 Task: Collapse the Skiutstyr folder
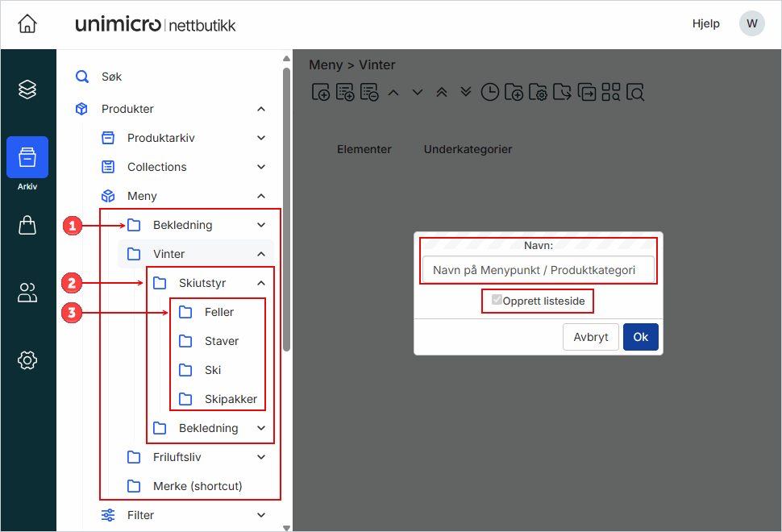[260, 283]
